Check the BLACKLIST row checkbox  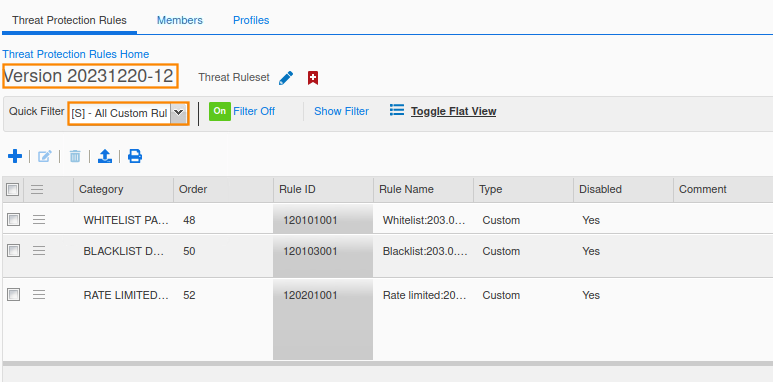point(13,251)
